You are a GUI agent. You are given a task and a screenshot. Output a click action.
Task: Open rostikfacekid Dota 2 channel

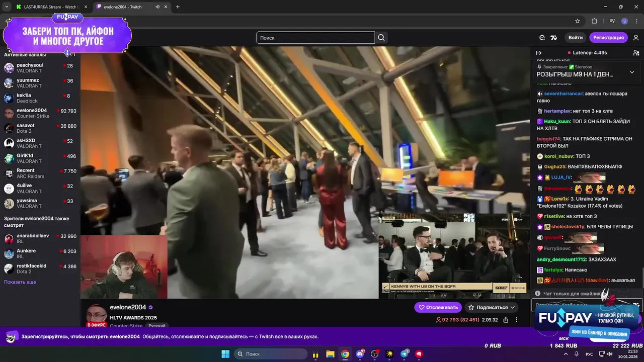coord(40,268)
